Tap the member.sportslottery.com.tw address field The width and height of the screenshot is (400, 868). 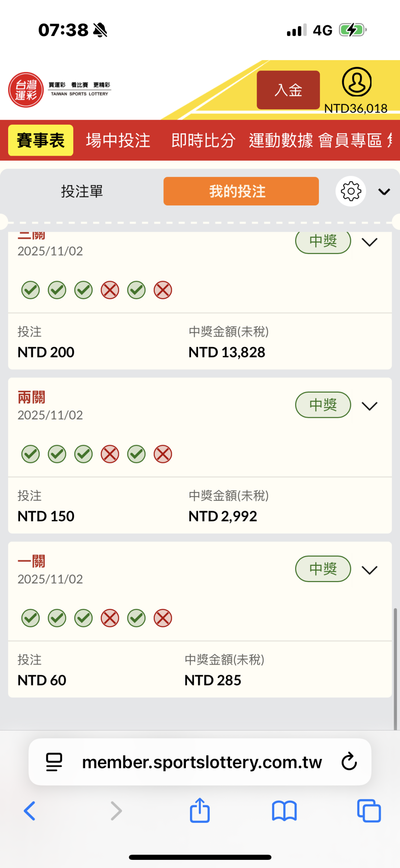(202, 762)
